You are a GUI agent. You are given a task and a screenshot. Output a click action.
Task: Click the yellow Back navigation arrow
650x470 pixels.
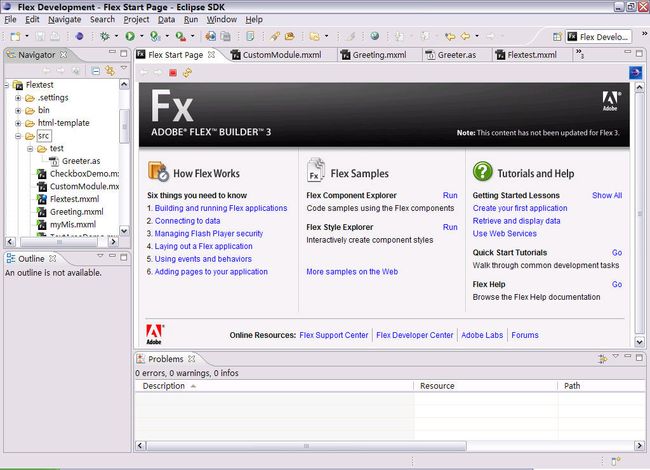click(x=466, y=36)
